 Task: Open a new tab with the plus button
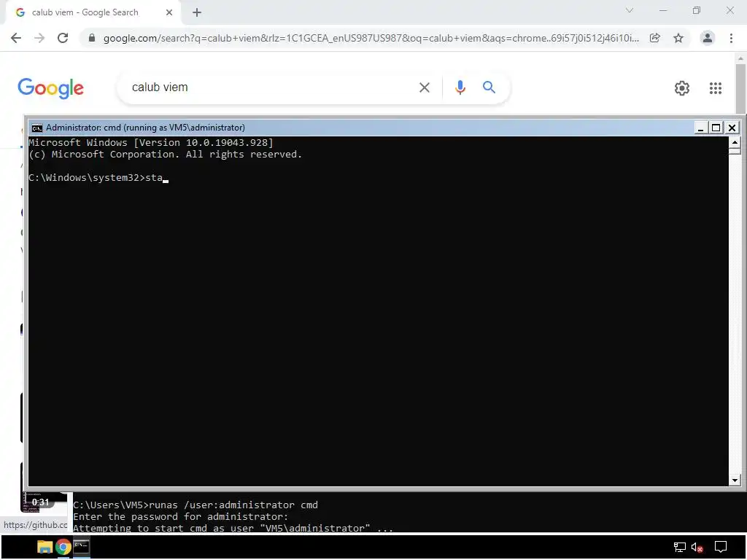point(197,12)
